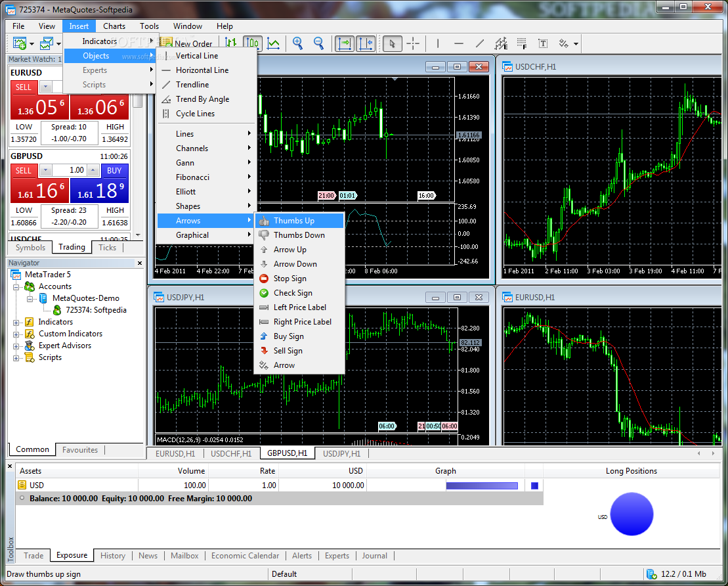
Task: Pick the Text label tool icon
Action: 543,43
